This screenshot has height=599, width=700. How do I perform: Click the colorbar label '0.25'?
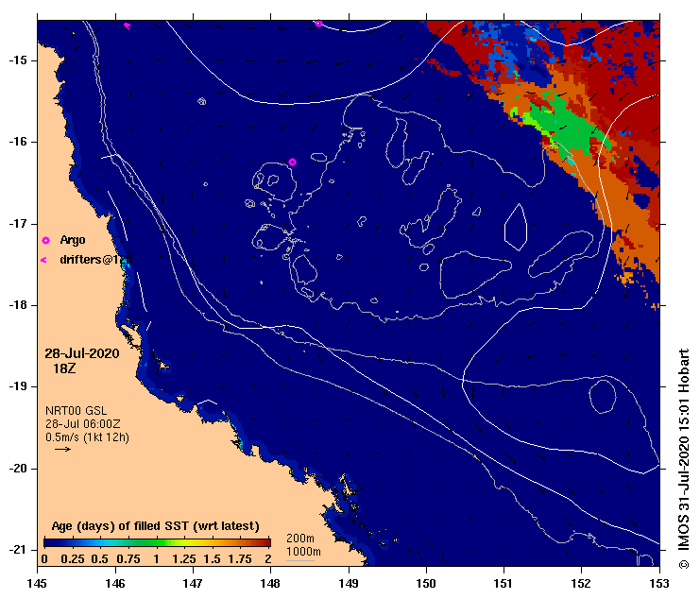click(73, 559)
